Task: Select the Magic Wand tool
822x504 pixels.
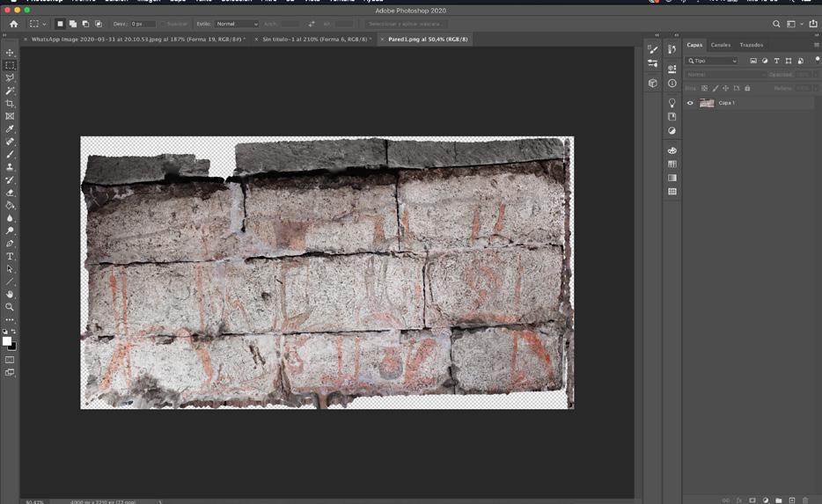Action: tap(10, 91)
